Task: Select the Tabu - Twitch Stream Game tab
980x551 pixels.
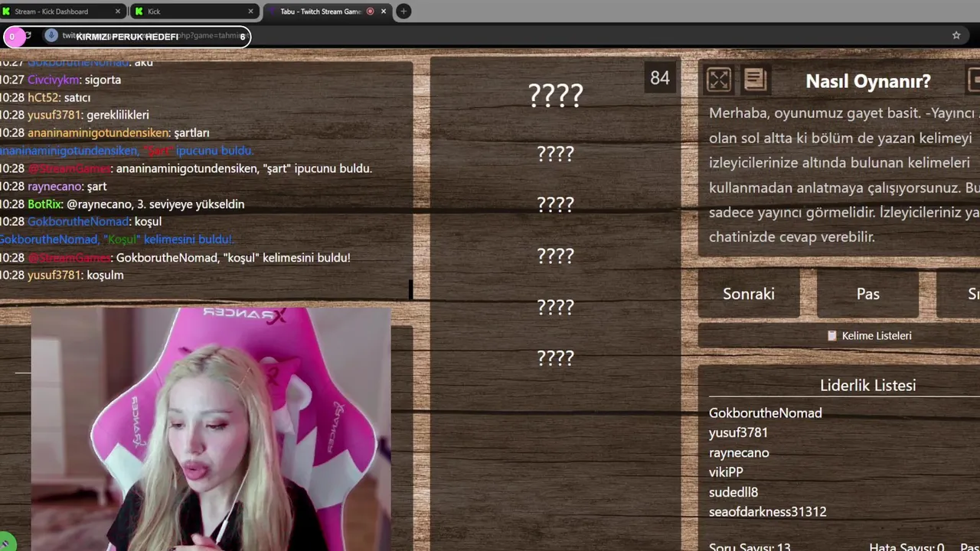Action: (x=327, y=11)
